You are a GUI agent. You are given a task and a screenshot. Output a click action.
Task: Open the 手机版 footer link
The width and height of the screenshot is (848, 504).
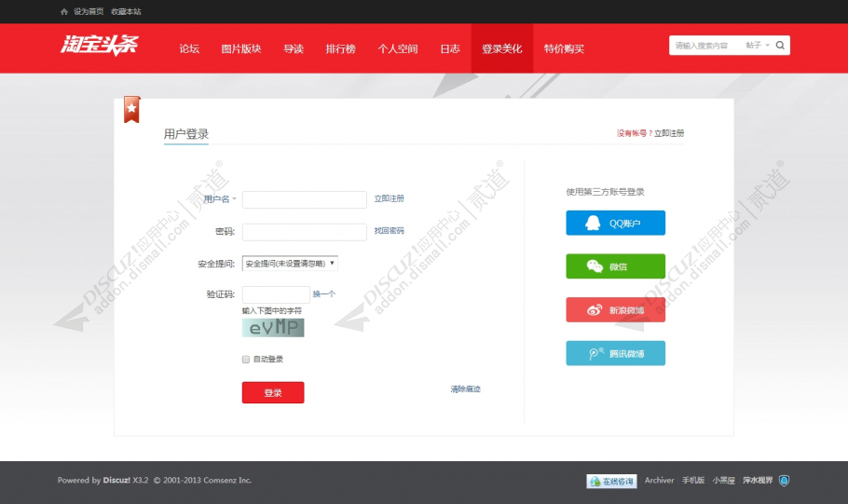(x=693, y=480)
